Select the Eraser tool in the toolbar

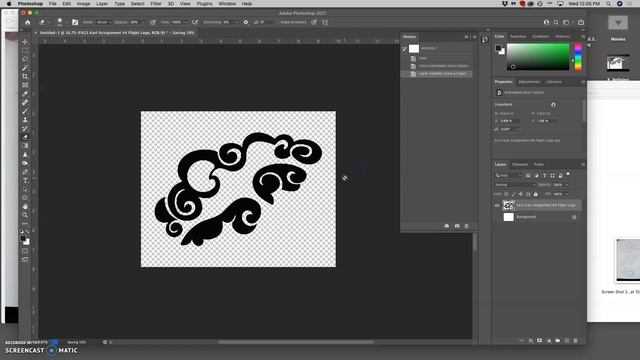25,137
